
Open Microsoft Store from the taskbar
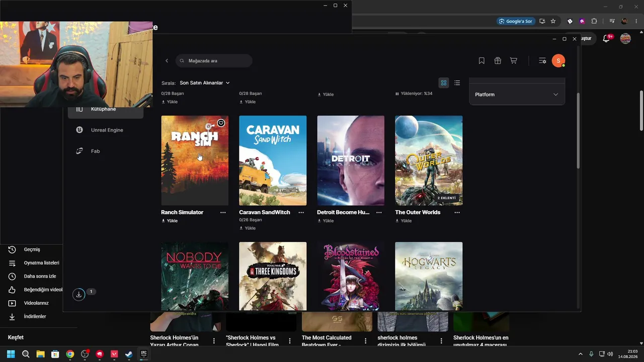55,354
